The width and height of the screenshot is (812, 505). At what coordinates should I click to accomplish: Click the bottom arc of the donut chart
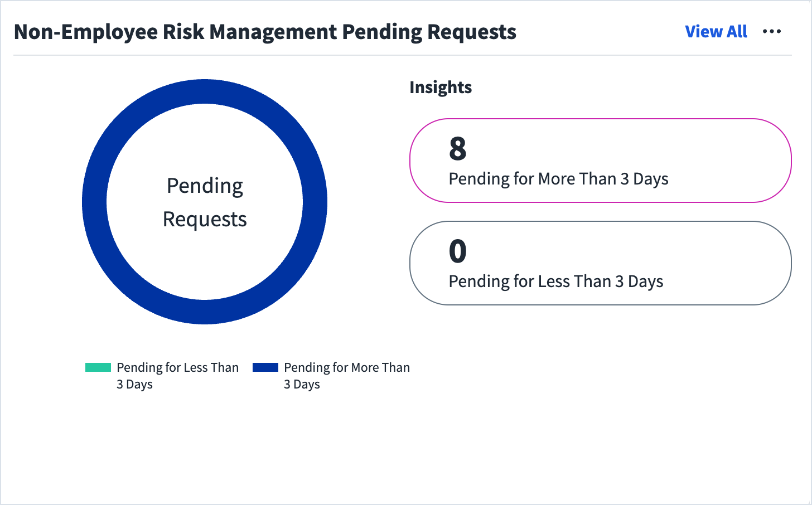point(205,312)
